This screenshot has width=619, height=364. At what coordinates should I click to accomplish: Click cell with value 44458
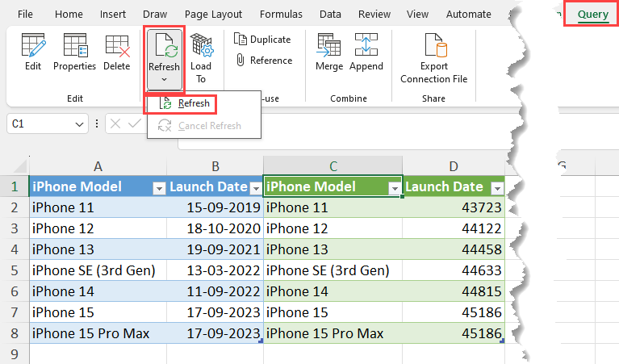[x=454, y=249]
